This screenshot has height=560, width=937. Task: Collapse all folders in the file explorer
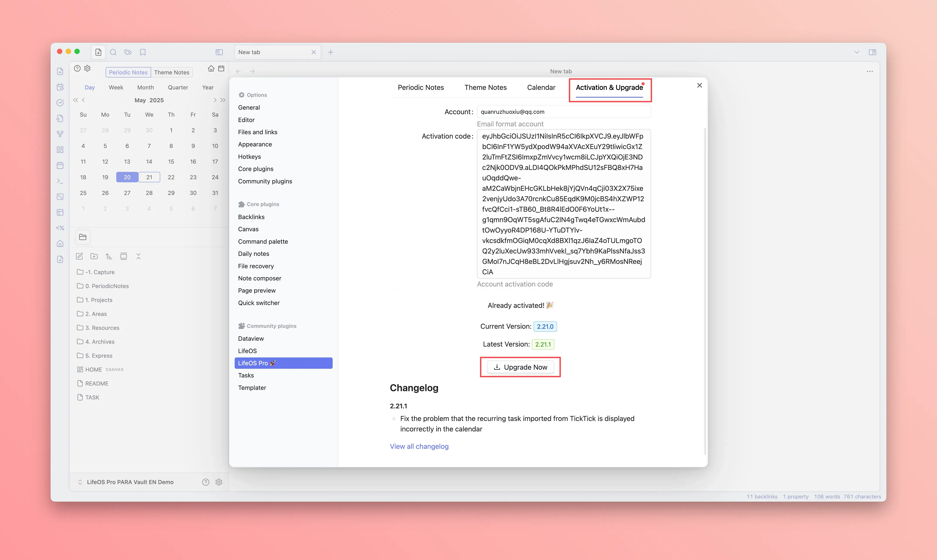pyautogui.click(x=138, y=256)
